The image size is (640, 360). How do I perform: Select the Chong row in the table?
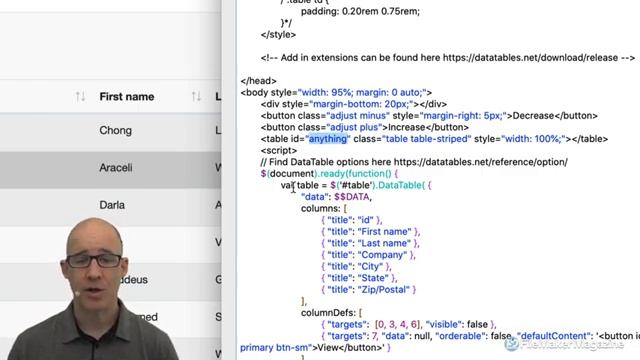pos(111,131)
